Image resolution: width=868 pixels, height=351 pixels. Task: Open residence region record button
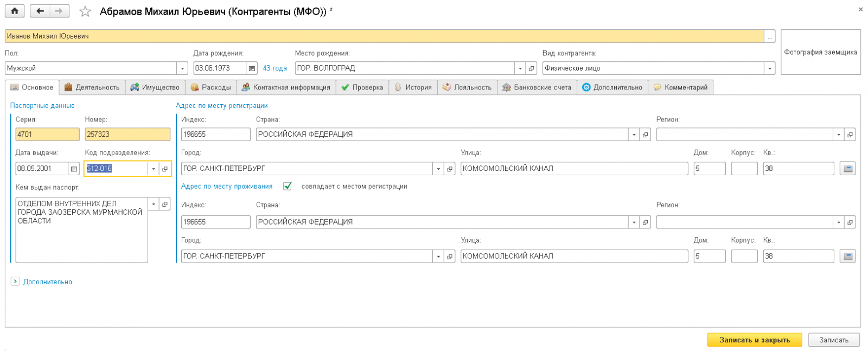[850, 222]
